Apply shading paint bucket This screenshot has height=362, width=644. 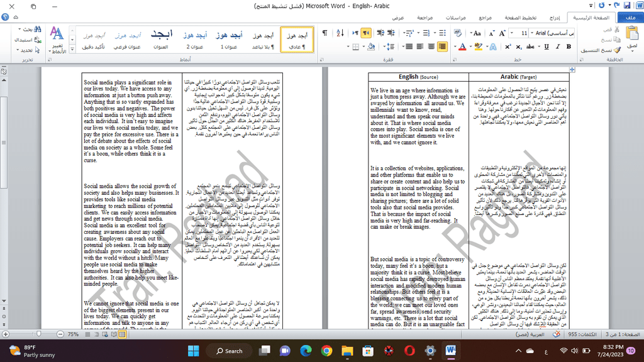371,47
